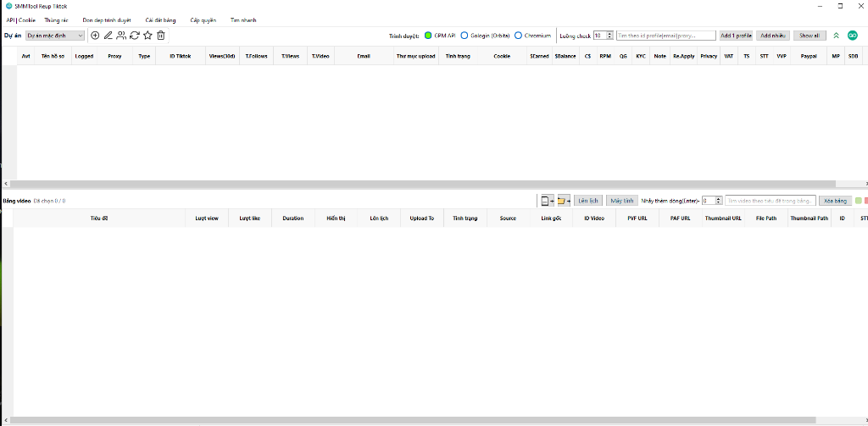Click the $Balance column header
Screen dimensions: 868x426
[565, 56]
